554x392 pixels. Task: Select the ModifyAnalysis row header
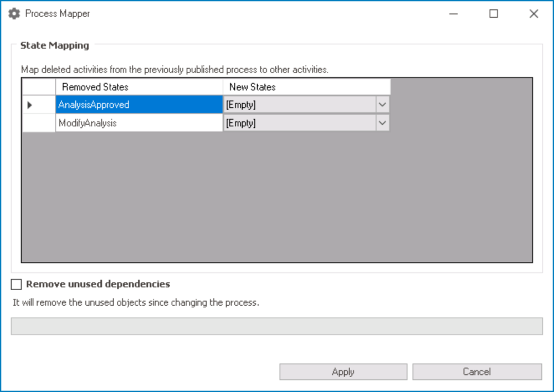pyautogui.click(x=38, y=123)
